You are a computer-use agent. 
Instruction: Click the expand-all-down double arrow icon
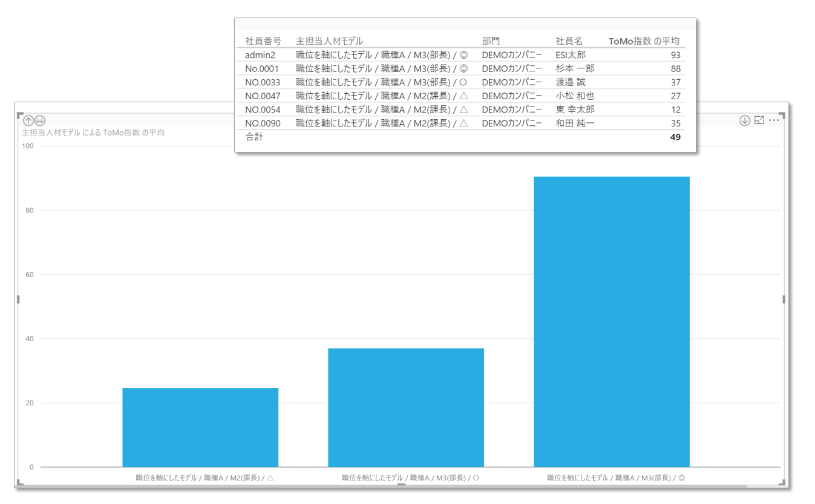tap(39, 120)
